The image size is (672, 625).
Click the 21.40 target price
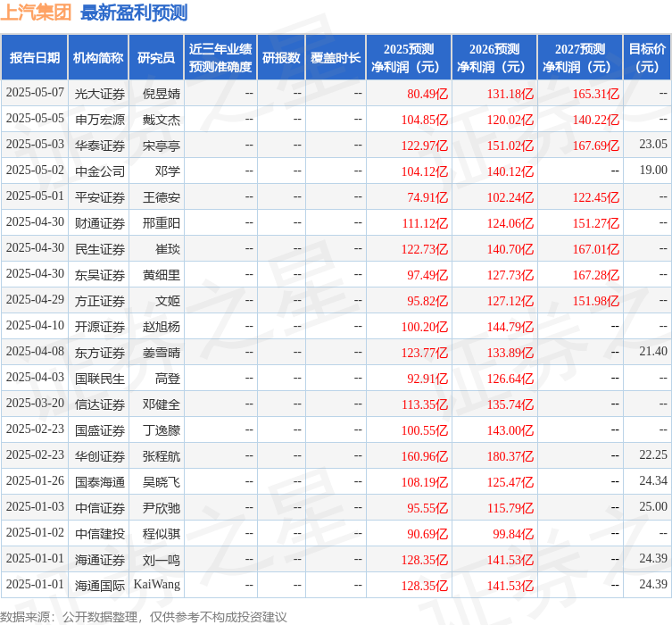tap(653, 352)
